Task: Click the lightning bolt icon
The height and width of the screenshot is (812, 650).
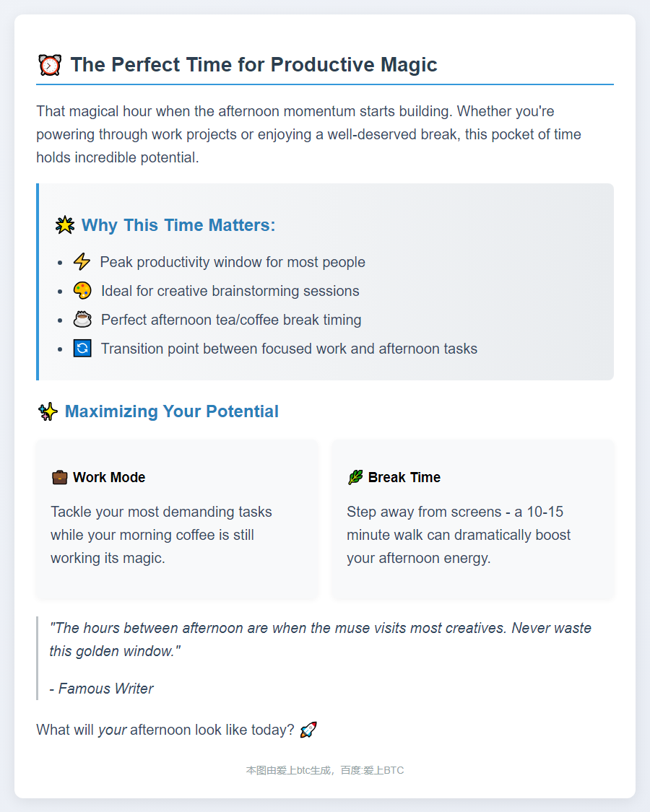Action: (82, 262)
